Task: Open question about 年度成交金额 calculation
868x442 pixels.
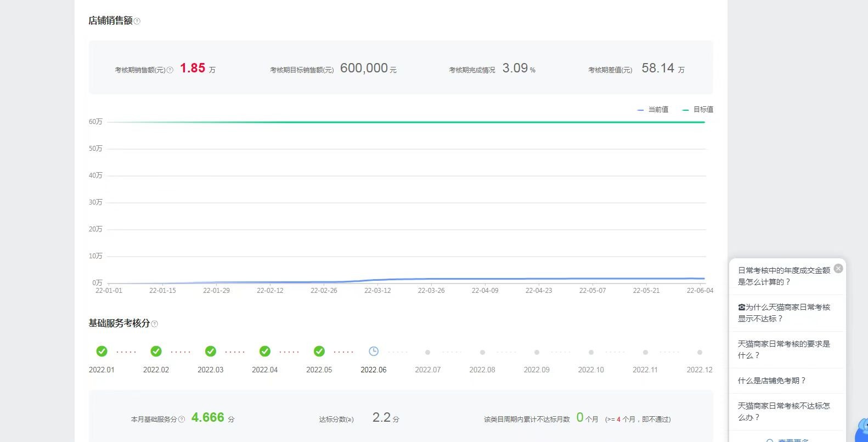Action: [784, 276]
